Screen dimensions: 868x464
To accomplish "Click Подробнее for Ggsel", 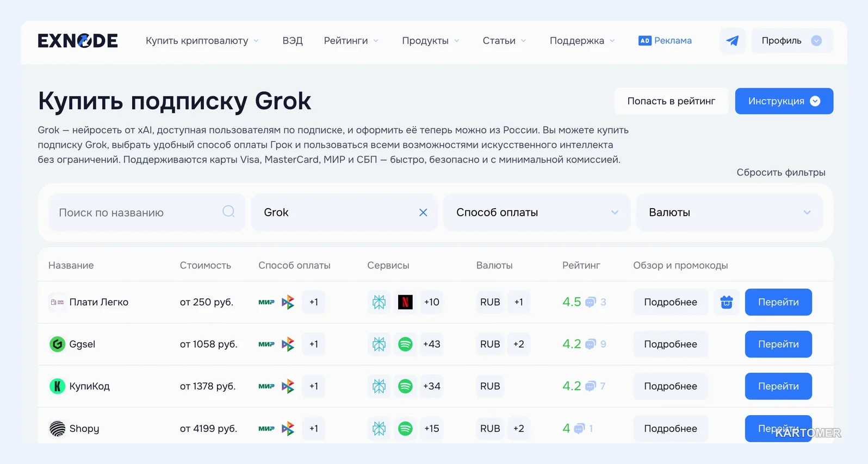I will [x=671, y=344].
